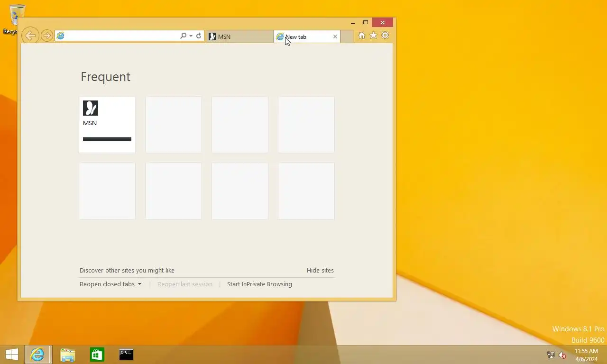Go to the Home page icon
This screenshot has width=607, height=364.
(362, 36)
